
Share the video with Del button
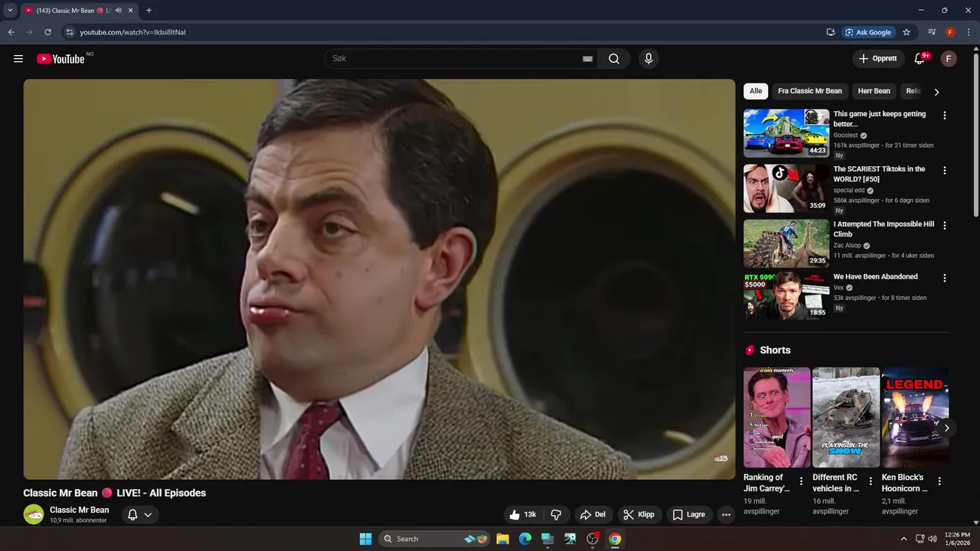pyautogui.click(x=593, y=514)
